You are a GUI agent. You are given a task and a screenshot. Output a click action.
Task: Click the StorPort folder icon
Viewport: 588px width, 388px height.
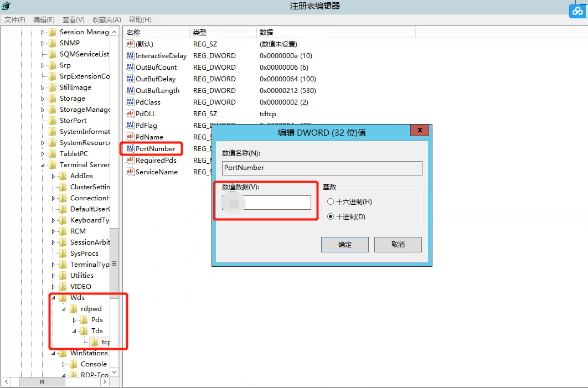[53, 121]
